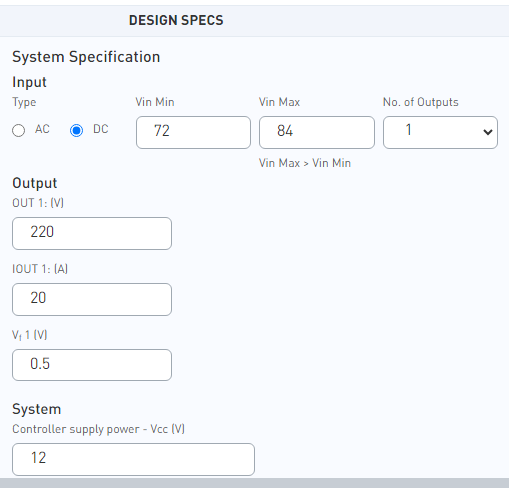This screenshot has width=509, height=488.
Task: Click the Vin Max > Vin Min hint
Action: [305, 163]
